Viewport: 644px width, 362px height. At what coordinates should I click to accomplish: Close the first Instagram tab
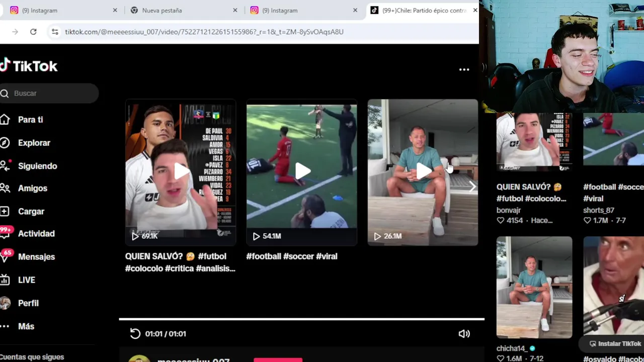click(x=115, y=10)
